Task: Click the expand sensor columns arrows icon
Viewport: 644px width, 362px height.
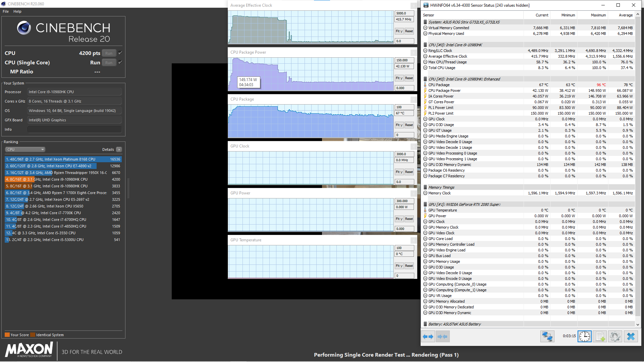Action: (x=428, y=337)
